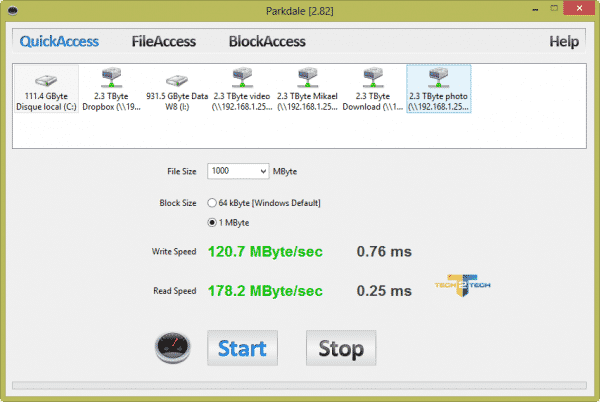Stop the running speed test
Screen dimensions: 600x402
pos(341,348)
